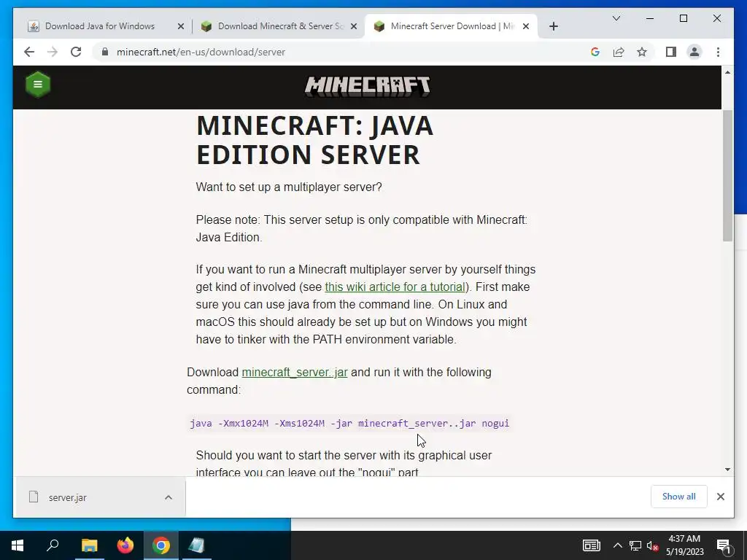Image resolution: width=747 pixels, height=560 pixels.
Task: Go back to previous page in Chrome
Action: point(29,52)
